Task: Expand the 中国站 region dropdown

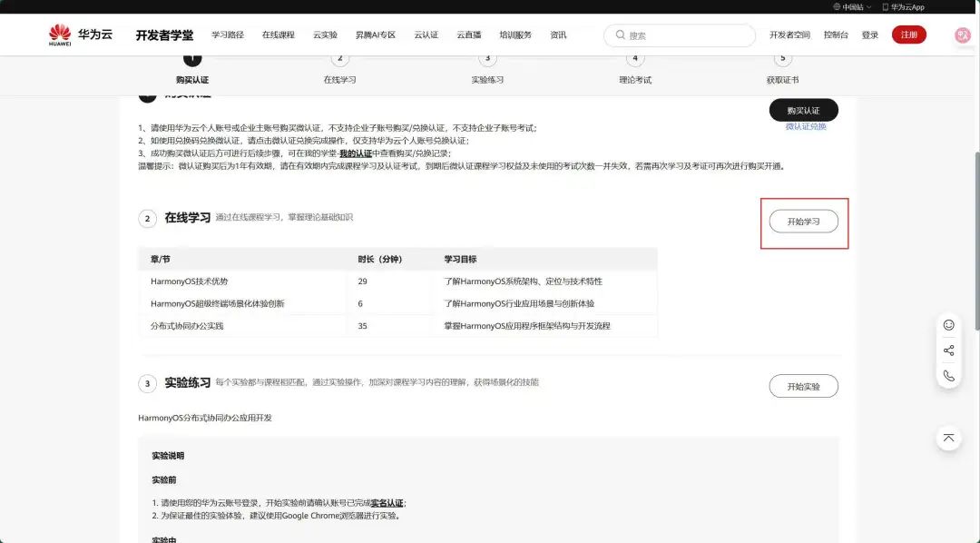Action: point(852,7)
